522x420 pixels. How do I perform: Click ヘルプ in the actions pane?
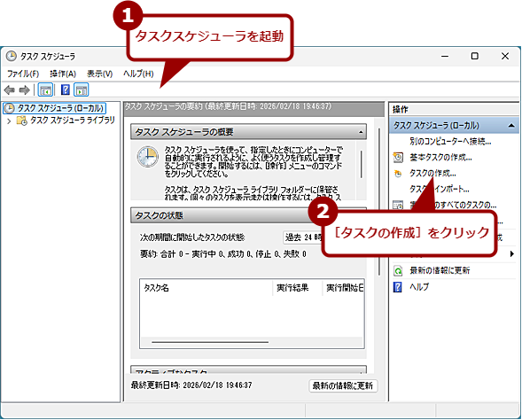419,286
